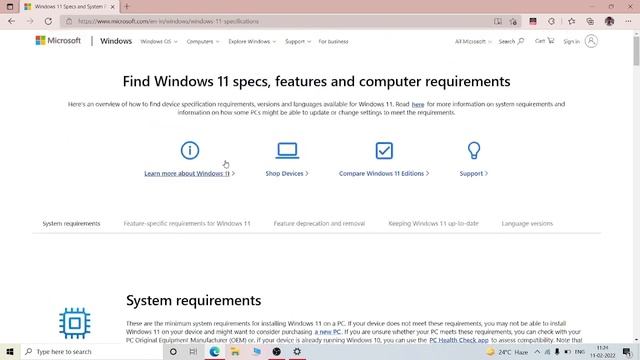Screen dimensions: 640x360
Task: Click the lightbulb Support icon
Action: point(473,150)
